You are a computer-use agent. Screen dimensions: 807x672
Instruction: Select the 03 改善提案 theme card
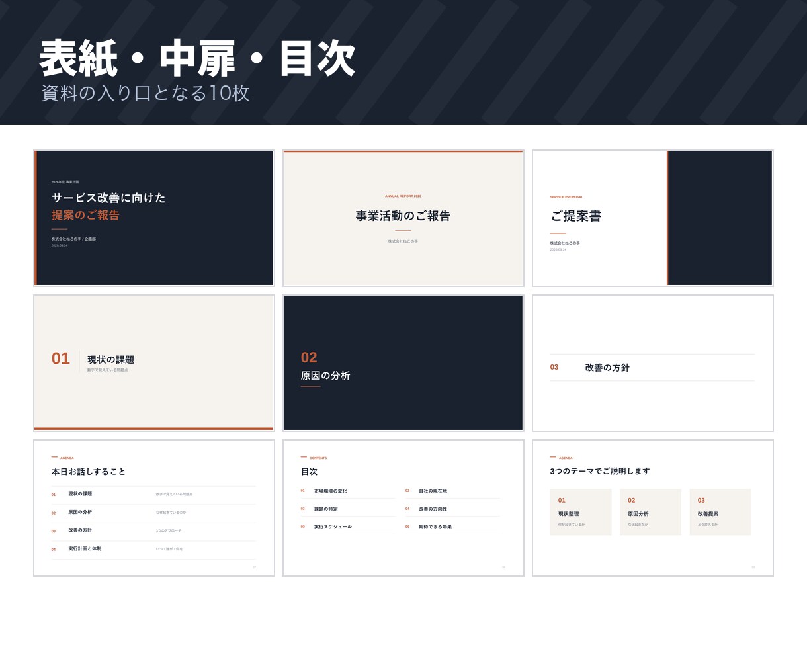pos(720,512)
